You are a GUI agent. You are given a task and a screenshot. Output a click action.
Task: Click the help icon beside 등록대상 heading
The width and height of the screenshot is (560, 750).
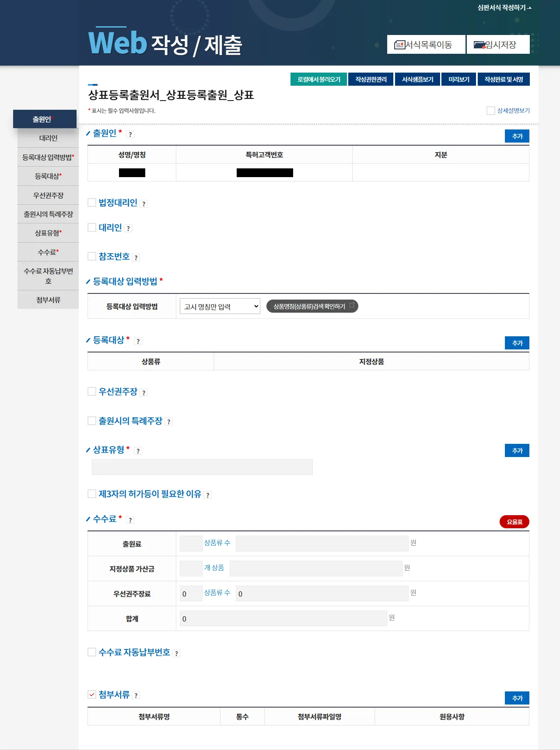tap(138, 342)
